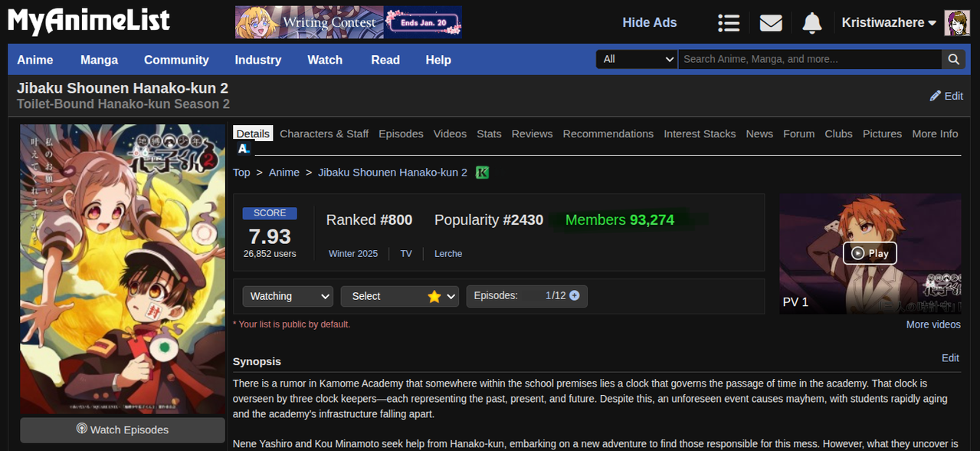Switch to the Clubs tab
This screenshot has height=451, width=980.
coord(838,133)
